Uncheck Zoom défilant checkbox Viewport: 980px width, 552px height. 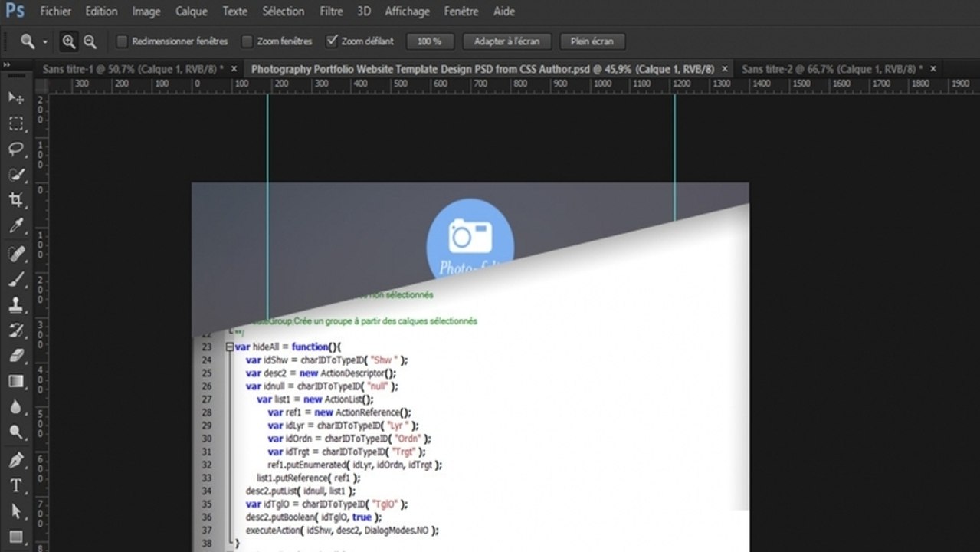[x=332, y=41]
